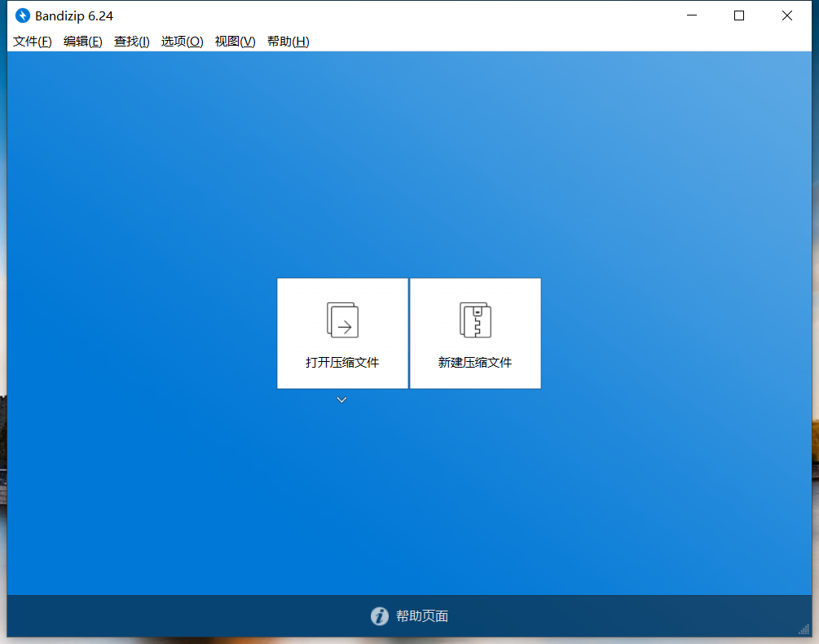Open the 编辑(E) menu
The image size is (819, 644).
pos(82,42)
